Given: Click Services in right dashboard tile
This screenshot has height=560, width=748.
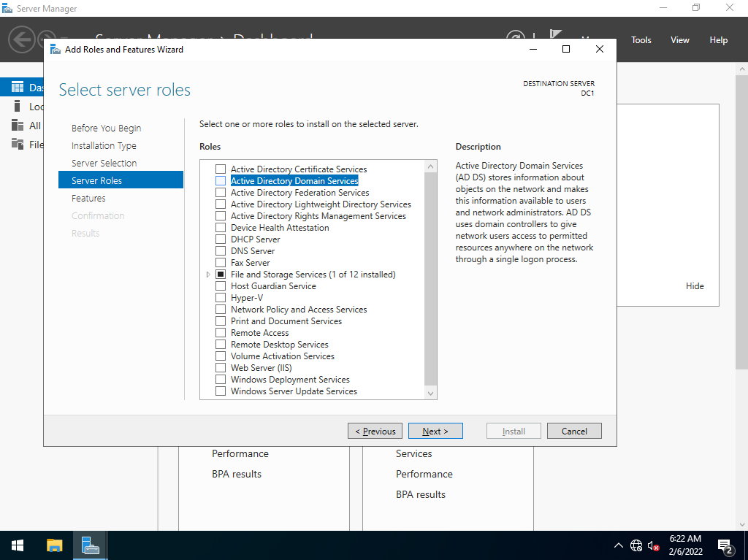Looking at the screenshot, I should 413,453.
